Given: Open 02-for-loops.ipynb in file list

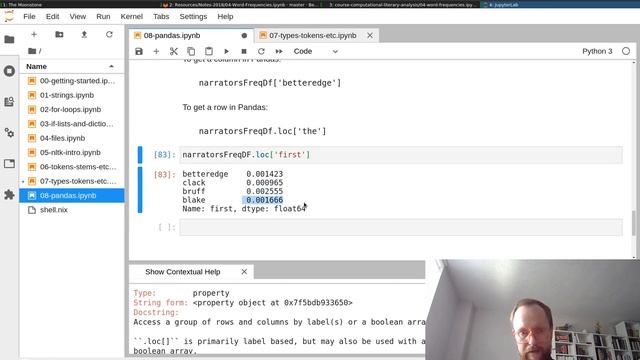Looking at the screenshot, I should tap(72, 109).
